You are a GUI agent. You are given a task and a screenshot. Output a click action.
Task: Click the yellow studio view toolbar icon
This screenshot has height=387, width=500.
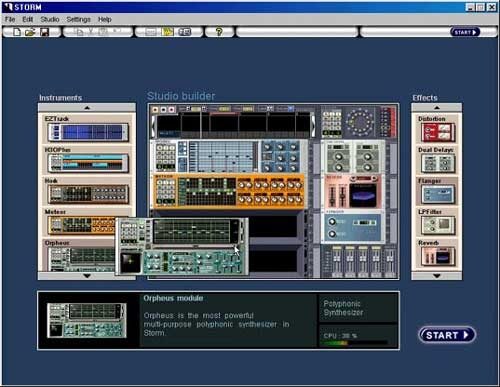[168, 32]
